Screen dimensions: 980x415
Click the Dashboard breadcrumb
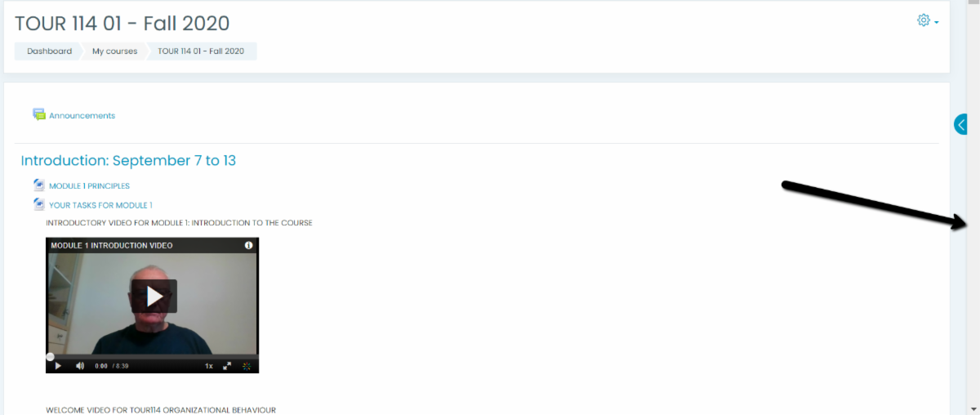tap(49, 51)
